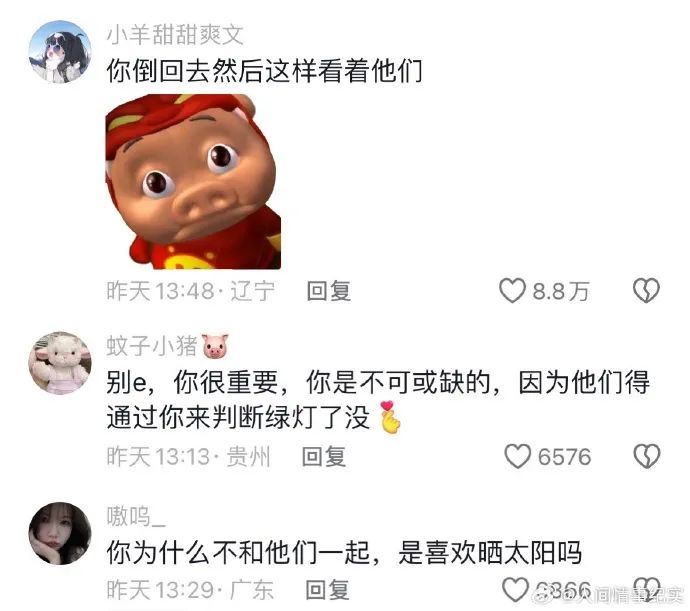
Task: Like the comment by 嗷呜_
Action: tap(515, 589)
